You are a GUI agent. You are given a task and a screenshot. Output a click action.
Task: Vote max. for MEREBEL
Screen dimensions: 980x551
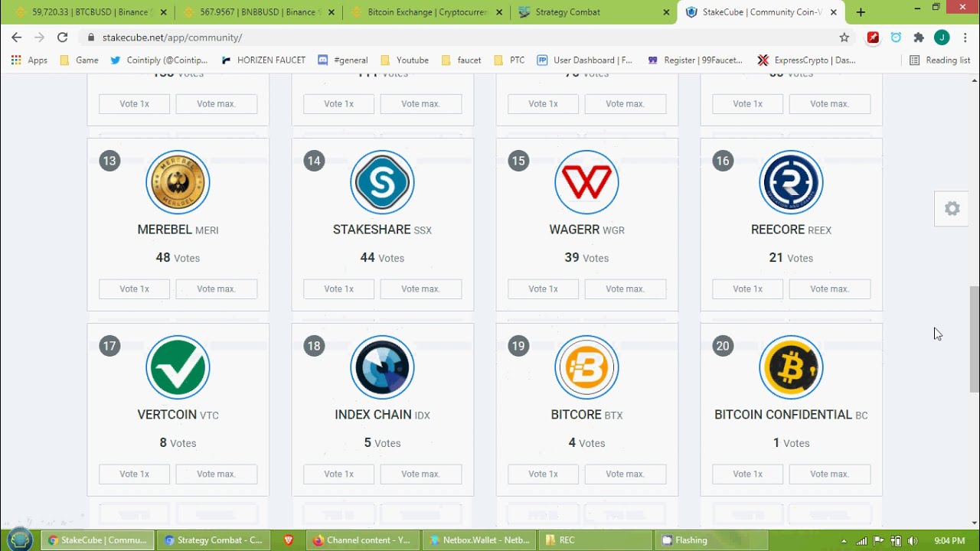pos(217,289)
